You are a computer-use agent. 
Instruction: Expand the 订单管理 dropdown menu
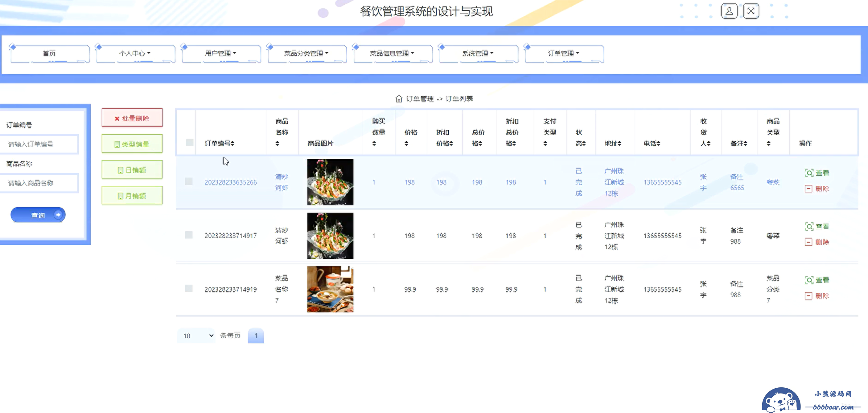pos(564,53)
